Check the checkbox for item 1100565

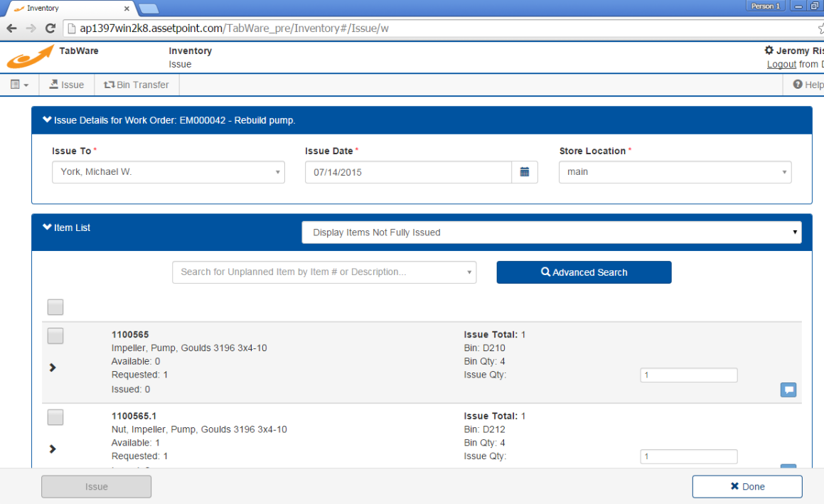click(x=55, y=336)
